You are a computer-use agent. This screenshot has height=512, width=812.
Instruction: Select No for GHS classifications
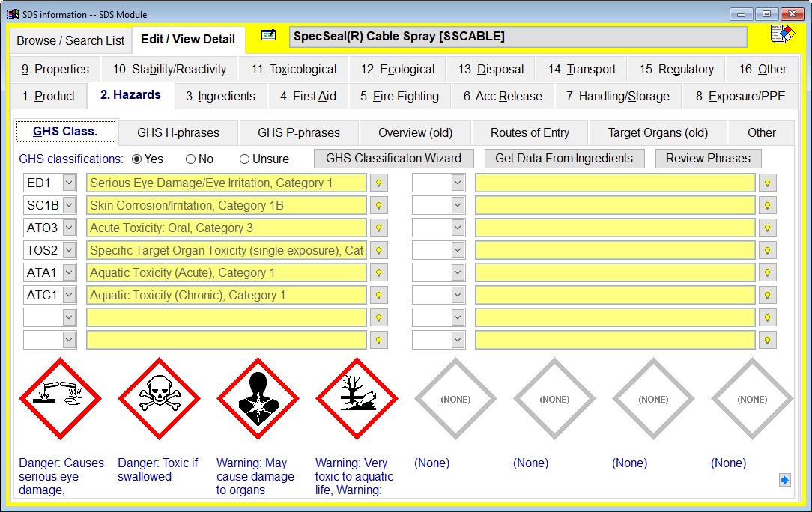click(x=199, y=159)
